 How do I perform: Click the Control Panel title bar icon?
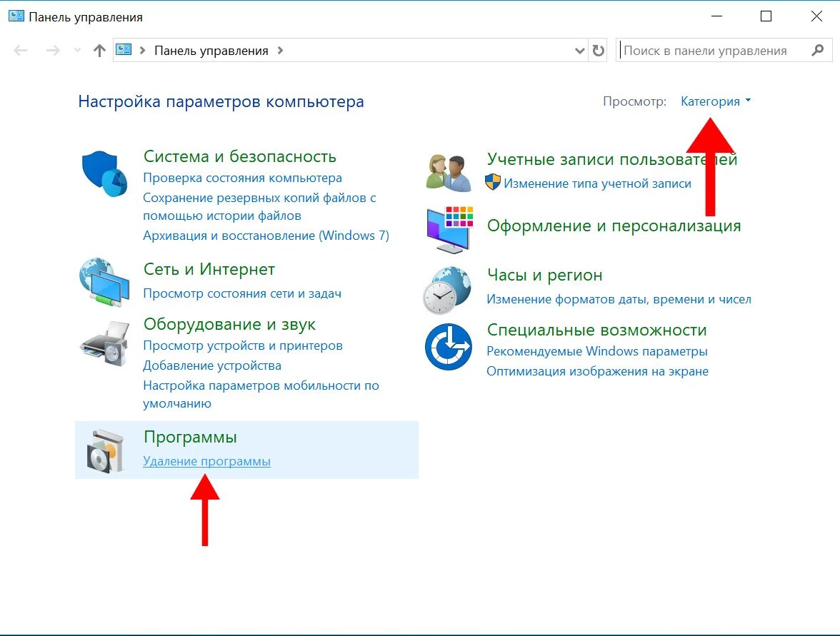point(16,16)
